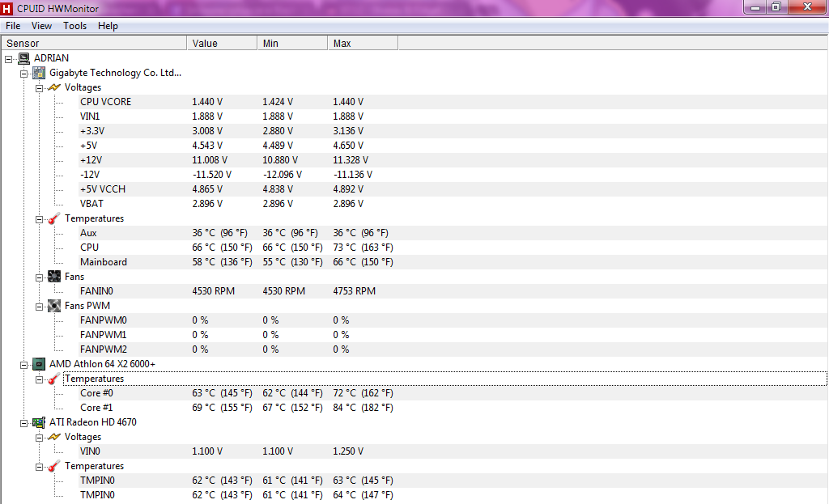
Task: Click the Min column header
Action: click(x=292, y=44)
